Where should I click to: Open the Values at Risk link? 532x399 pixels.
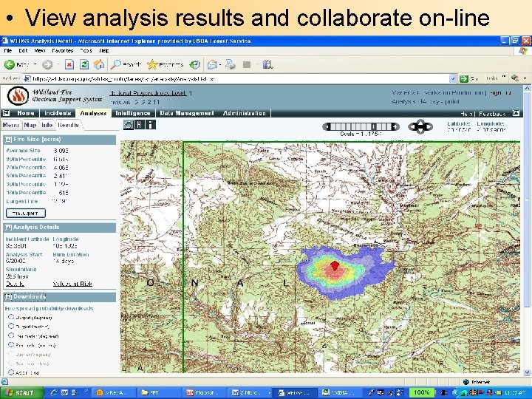[x=72, y=284]
